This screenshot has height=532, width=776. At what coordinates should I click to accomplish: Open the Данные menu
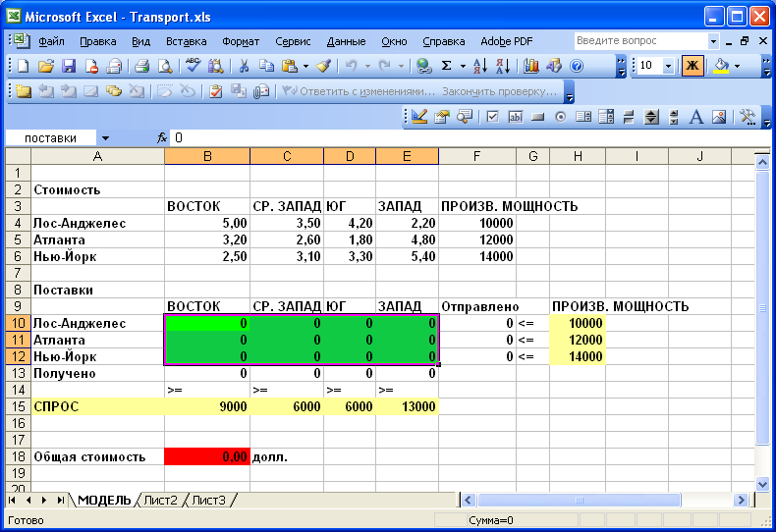346,41
